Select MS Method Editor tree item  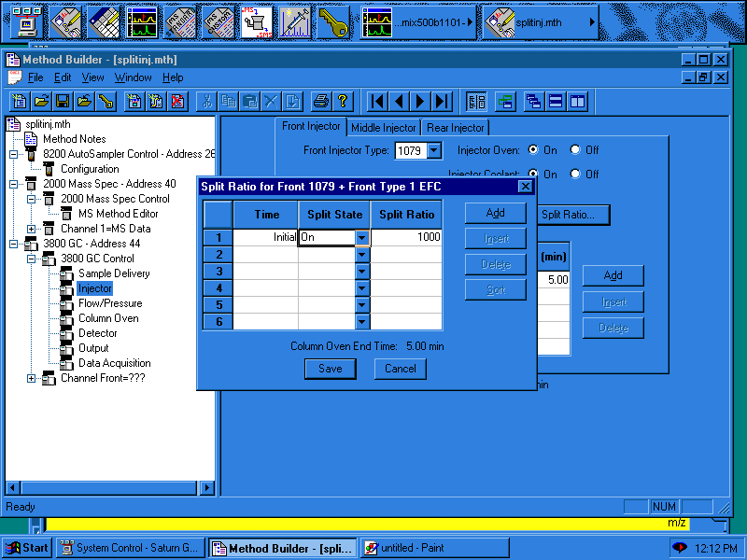pos(119,214)
